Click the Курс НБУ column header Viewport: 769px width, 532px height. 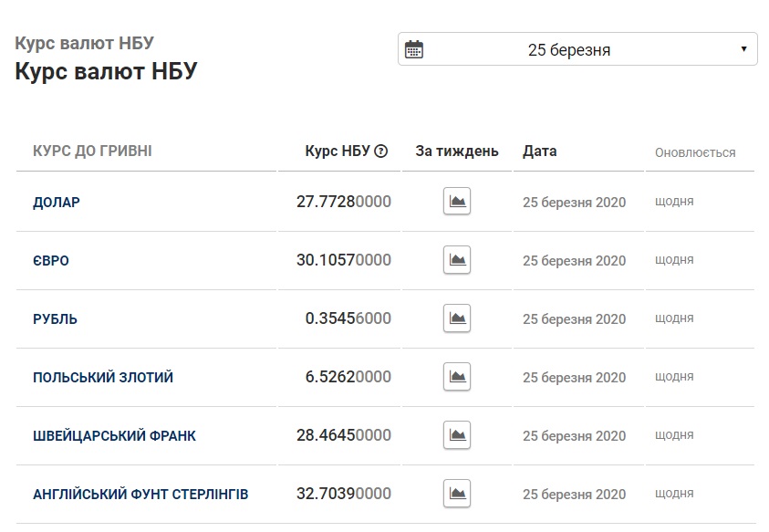coord(338,151)
